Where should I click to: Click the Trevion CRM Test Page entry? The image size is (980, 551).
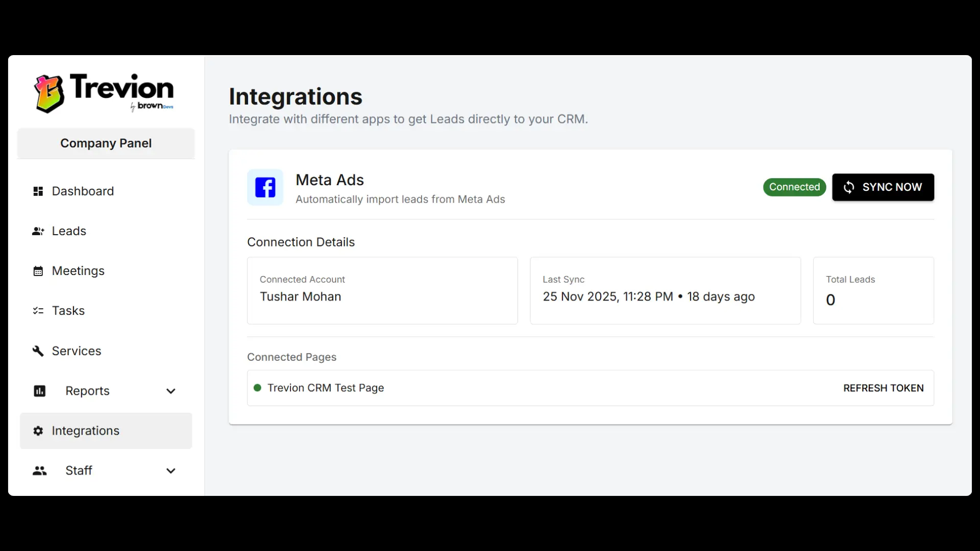(591, 388)
